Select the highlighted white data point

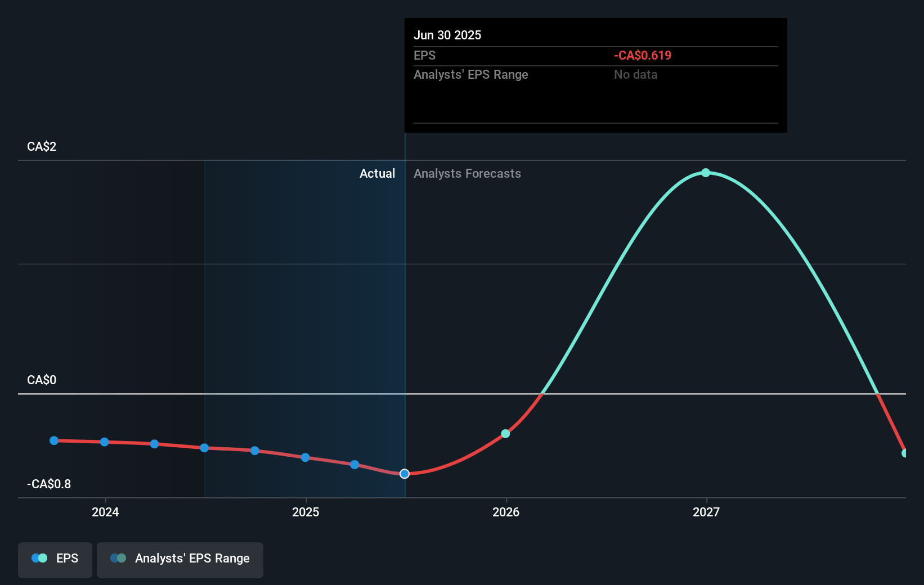(404, 474)
